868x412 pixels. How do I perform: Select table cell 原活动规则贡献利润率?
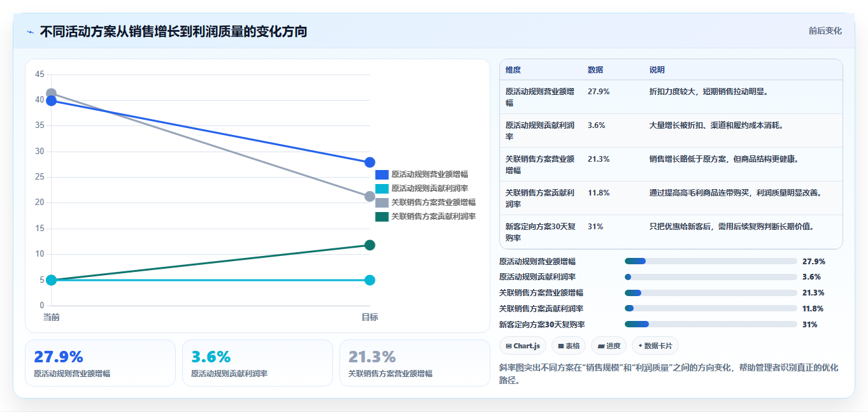540,131
